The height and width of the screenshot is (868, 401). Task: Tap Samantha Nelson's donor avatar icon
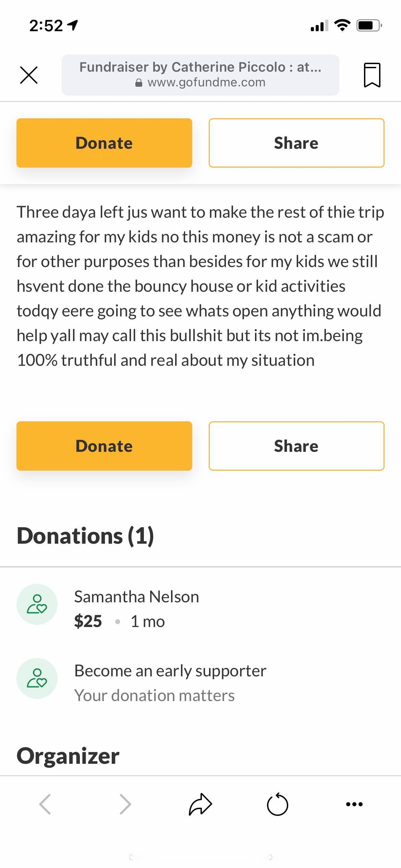[37, 604]
